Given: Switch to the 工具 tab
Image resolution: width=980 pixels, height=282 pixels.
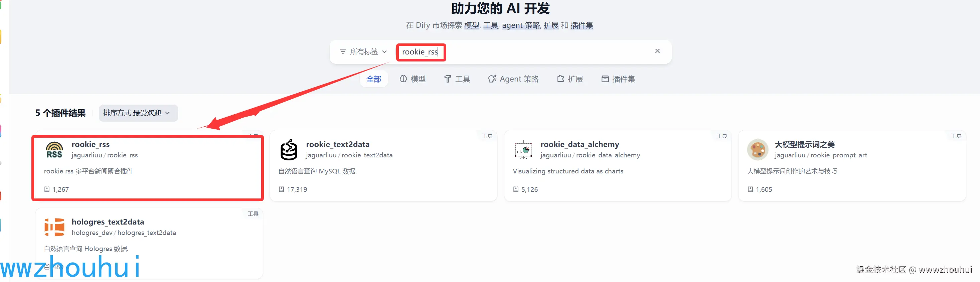Looking at the screenshot, I should click(457, 79).
